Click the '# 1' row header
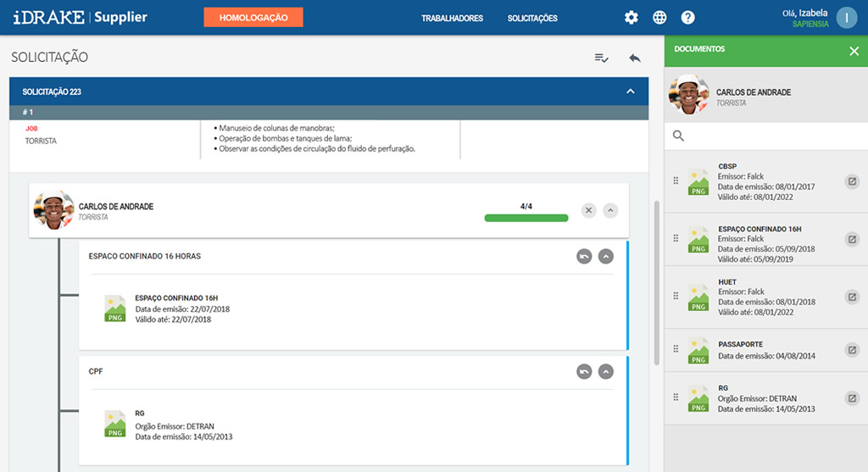The width and height of the screenshot is (868, 472). (329, 113)
